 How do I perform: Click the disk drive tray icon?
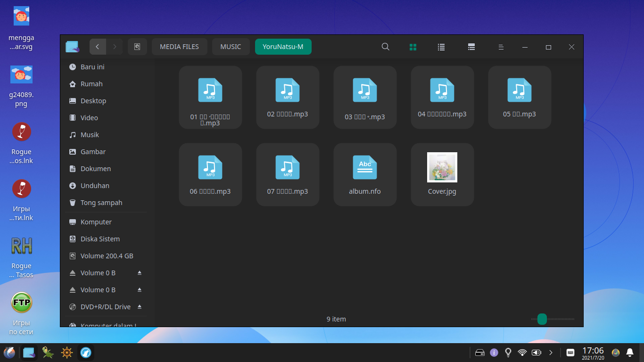(480, 352)
